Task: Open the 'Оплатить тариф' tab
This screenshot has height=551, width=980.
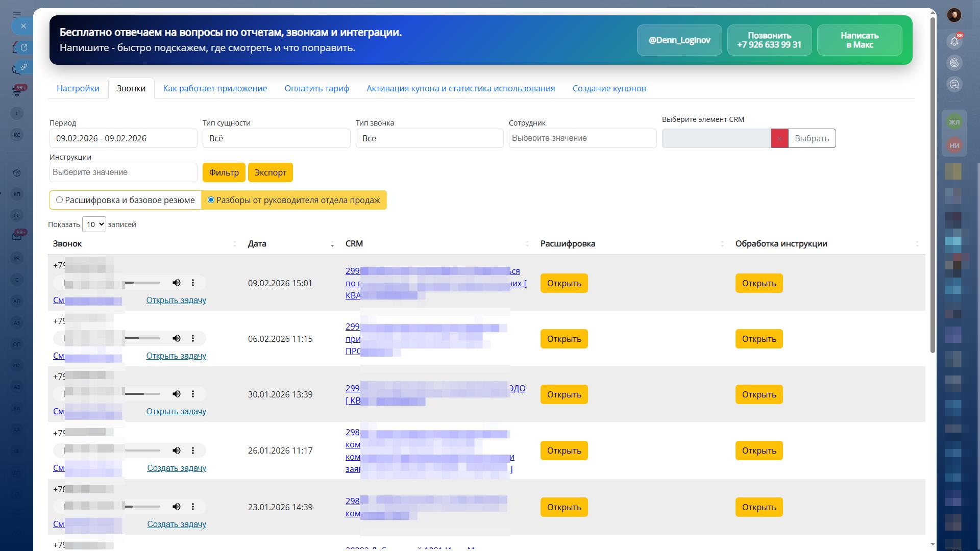Action: click(x=316, y=88)
